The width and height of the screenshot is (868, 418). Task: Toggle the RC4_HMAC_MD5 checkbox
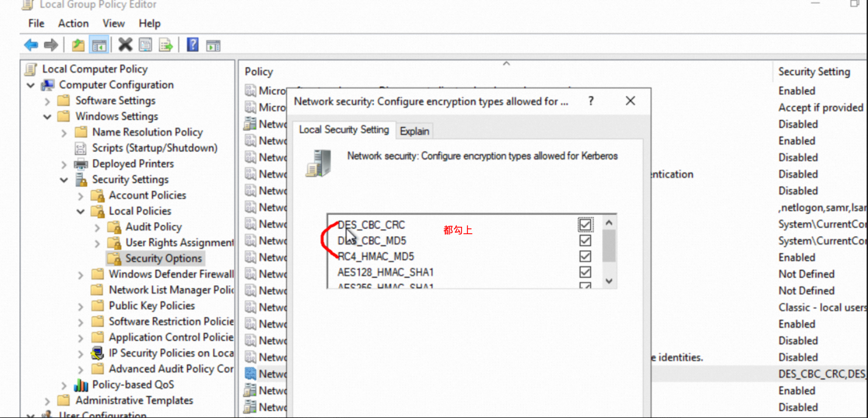pyautogui.click(x=585, y=256)
